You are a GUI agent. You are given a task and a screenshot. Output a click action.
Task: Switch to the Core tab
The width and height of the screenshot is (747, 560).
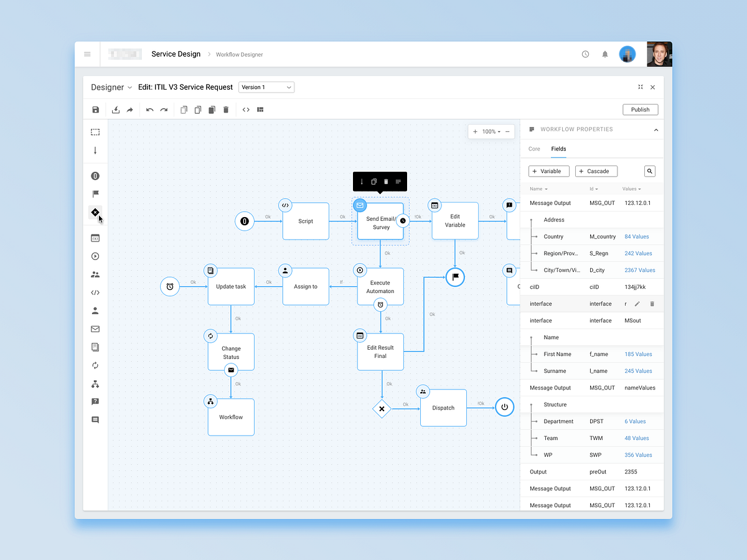coord(534,149)
